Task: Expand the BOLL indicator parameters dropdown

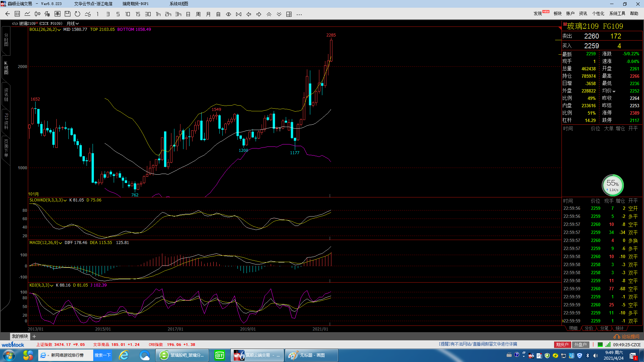Action: (59, 30)
